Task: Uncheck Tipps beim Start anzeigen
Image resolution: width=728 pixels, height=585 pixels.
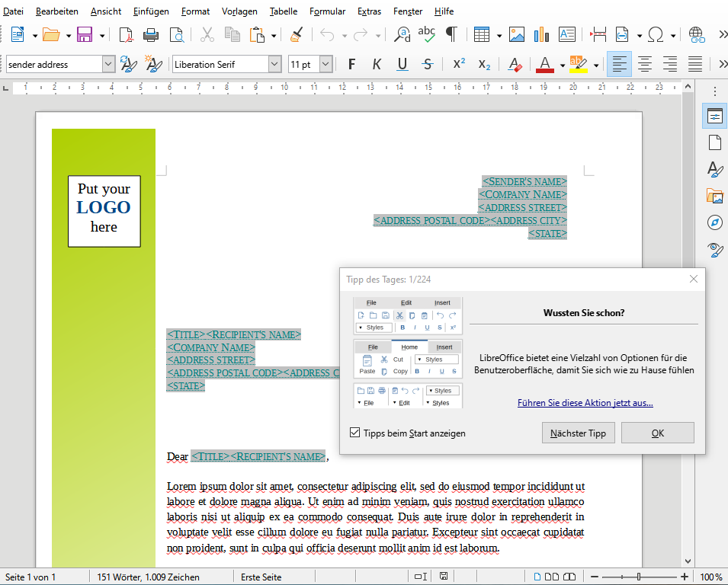Action: [354, 433]
